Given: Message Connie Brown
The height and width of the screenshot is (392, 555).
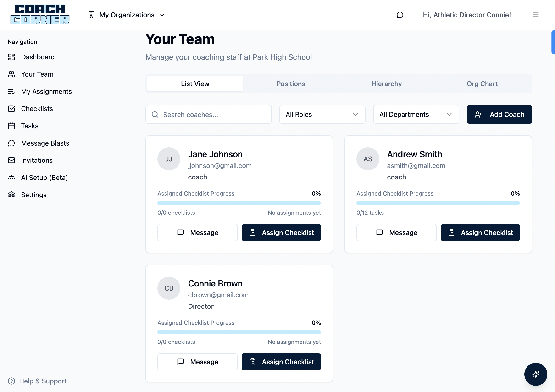Looking at the screenshot, I should point(198,362).
